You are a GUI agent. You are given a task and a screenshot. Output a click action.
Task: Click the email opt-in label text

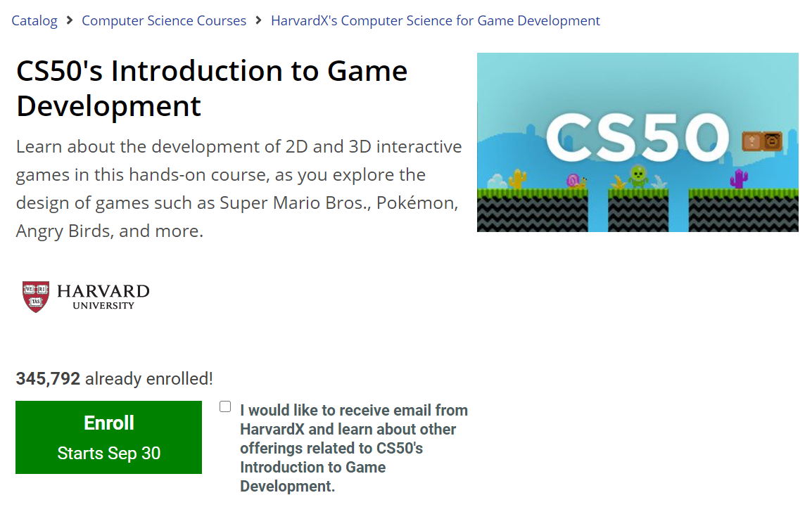354,448
